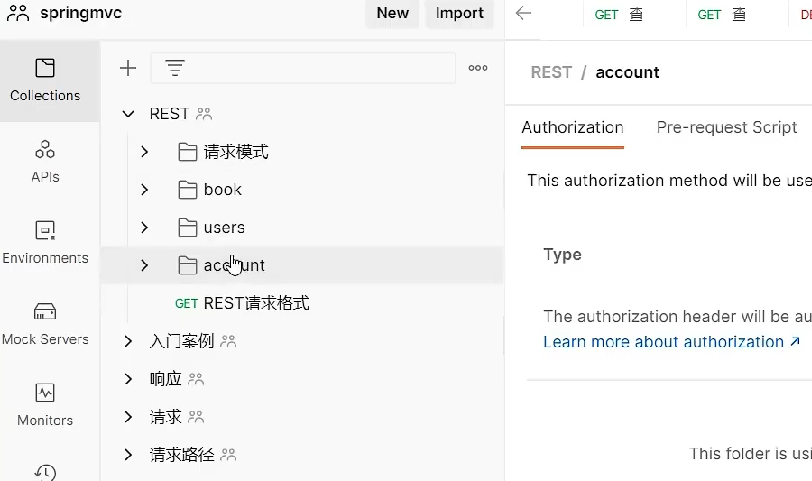The image size is (812, 481).
Task: Expand the book folder
Action: click(x=145, y=190)
